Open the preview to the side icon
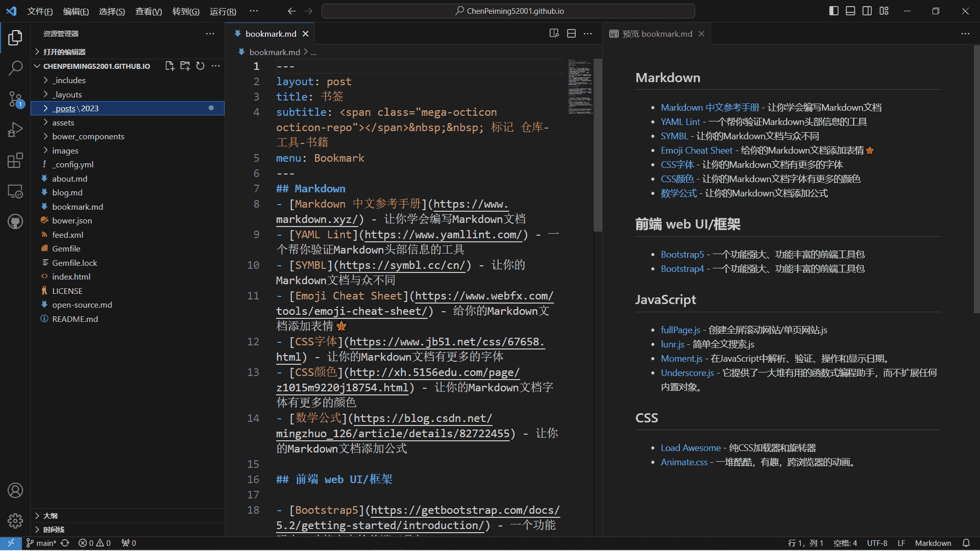 (x=554, y=34)
